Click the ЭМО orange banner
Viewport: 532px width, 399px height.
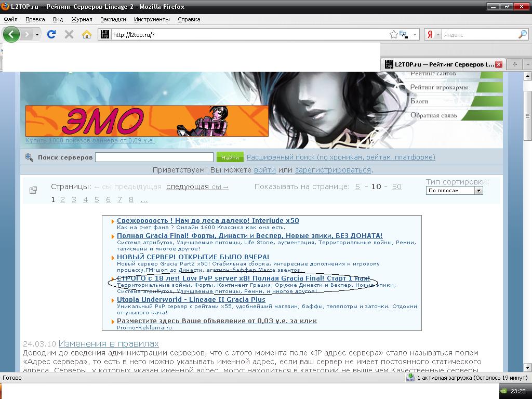click(147, 121)
